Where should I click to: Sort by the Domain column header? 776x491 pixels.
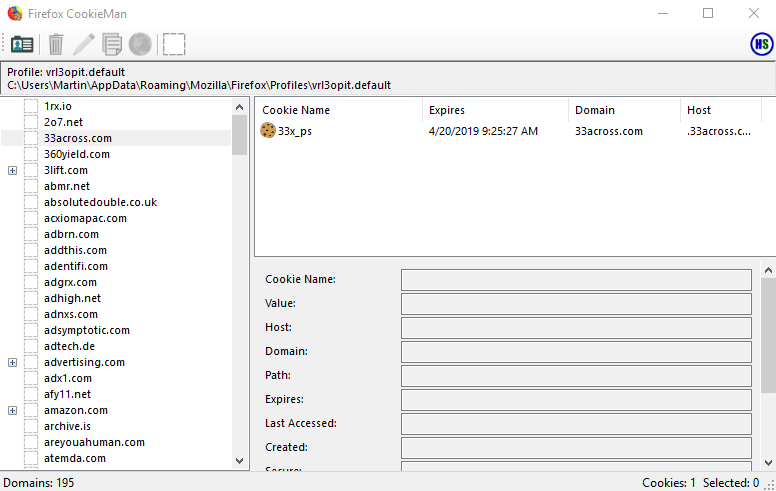[625, 110]
